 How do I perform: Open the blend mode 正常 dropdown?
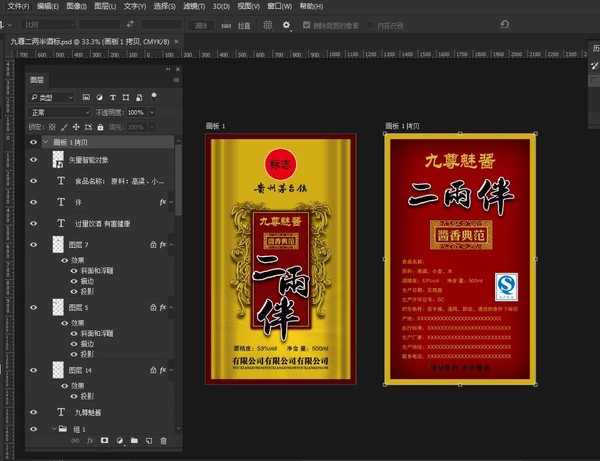coord(60,112)
